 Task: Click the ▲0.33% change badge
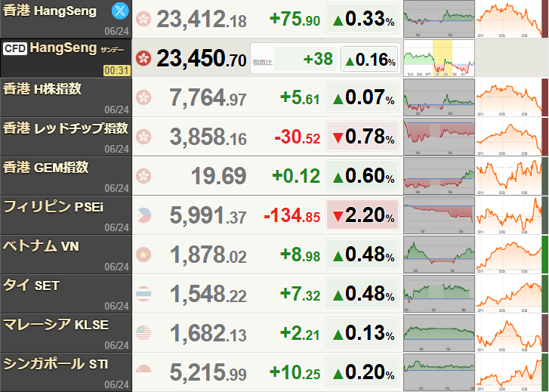click(x=362, y=19)
